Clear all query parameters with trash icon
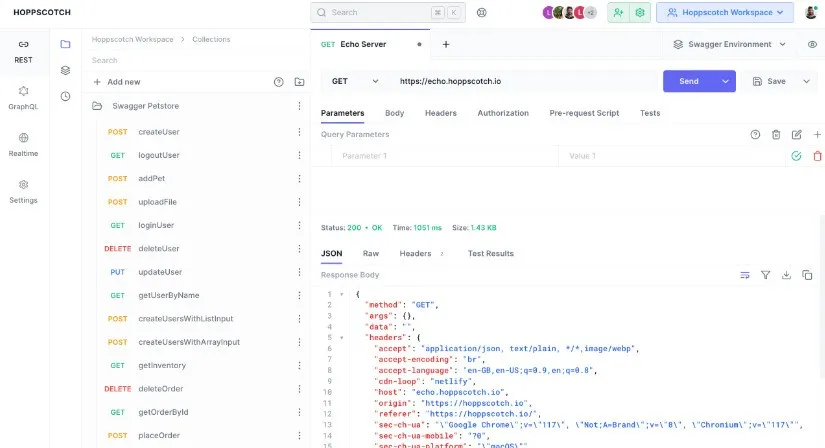Screen dimensions: 825x448 point(776,135)
